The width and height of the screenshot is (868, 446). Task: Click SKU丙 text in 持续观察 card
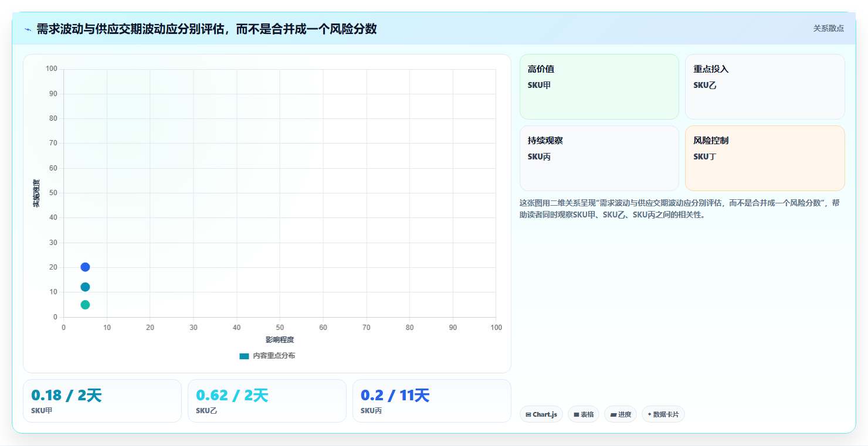coord(539,156)
